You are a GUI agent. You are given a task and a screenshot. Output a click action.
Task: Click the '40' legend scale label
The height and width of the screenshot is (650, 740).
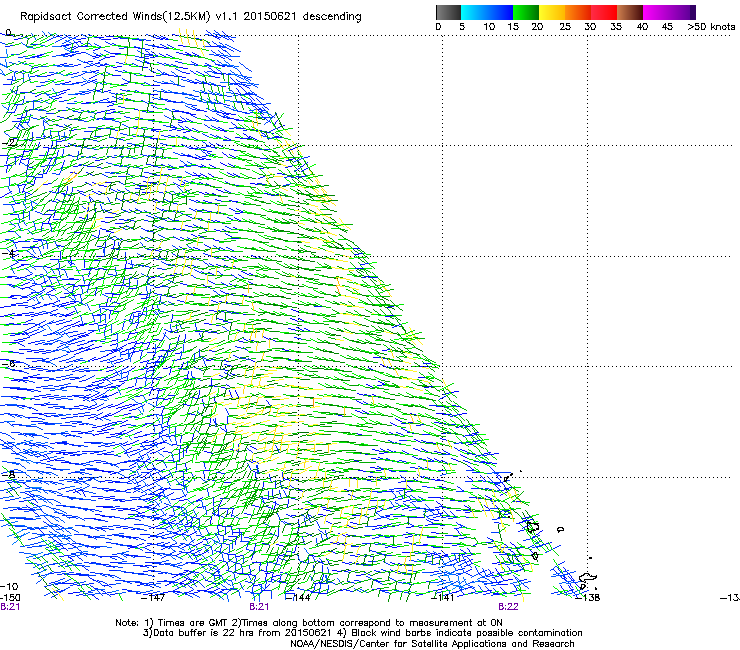tap(642, 27)
